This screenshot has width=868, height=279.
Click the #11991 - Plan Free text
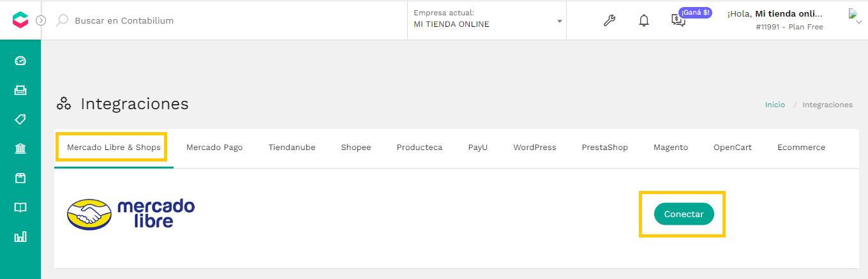(x=789, y=27)
